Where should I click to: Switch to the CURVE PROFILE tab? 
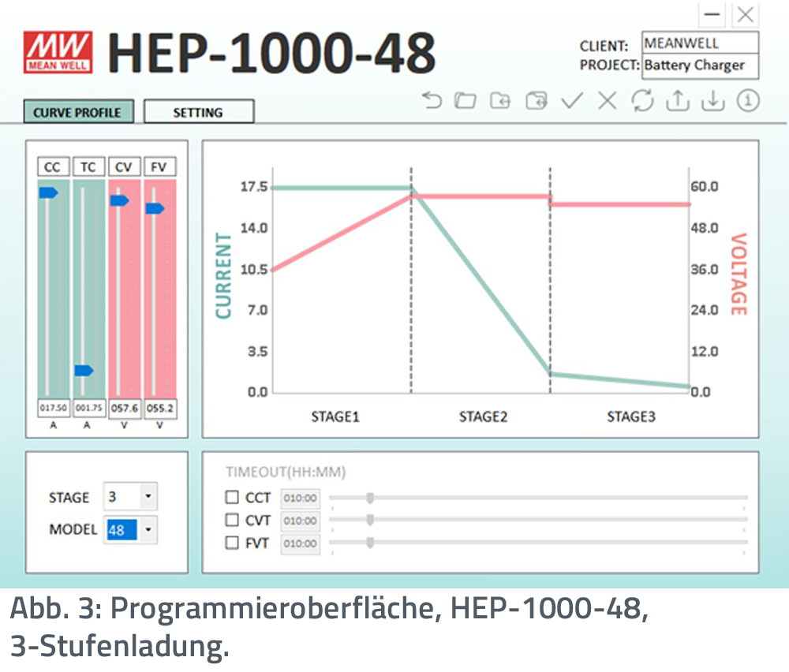click(78, 112)
